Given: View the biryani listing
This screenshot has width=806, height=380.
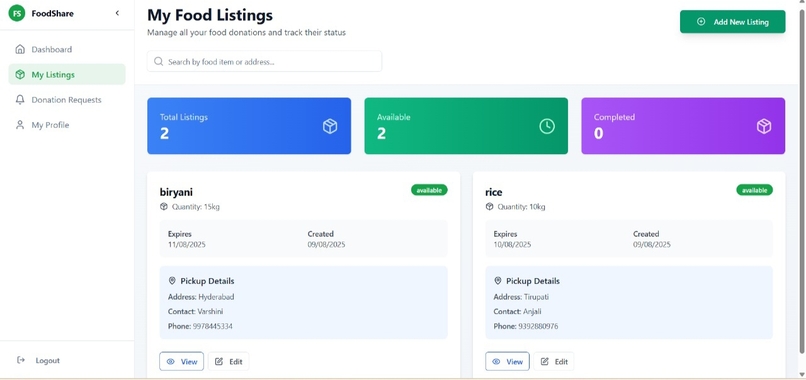Looking at the screenshot, I should pos(181,361).
